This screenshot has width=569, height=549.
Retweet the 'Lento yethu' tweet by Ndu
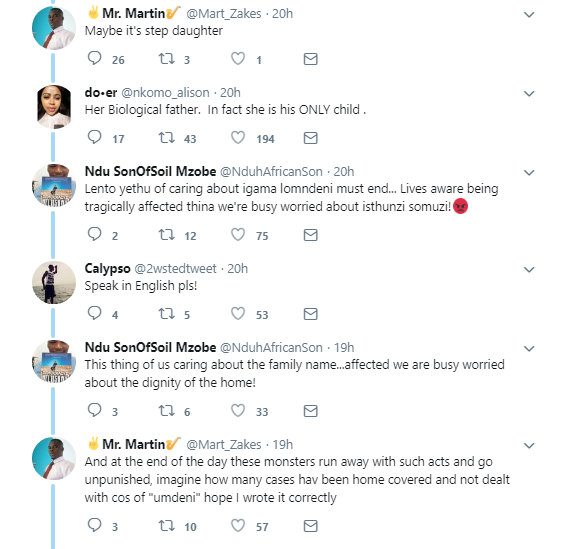pos(167,235)
